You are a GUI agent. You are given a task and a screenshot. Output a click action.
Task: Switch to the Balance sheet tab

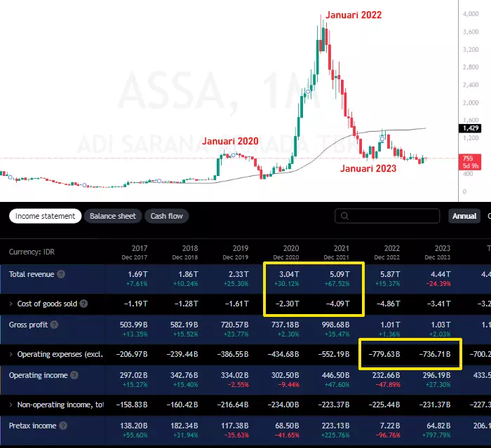click(x=113, y=216)
